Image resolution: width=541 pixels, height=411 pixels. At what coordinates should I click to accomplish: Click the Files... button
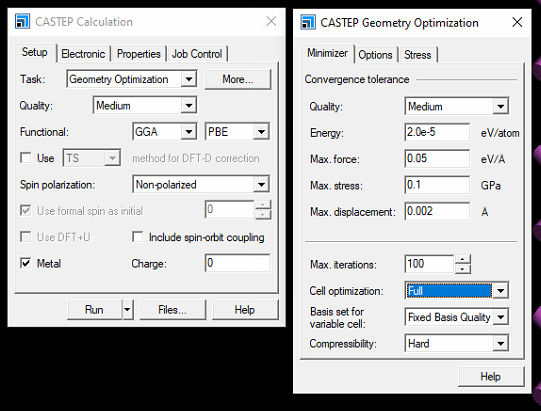pyautogui.click(x=173, y=310)
